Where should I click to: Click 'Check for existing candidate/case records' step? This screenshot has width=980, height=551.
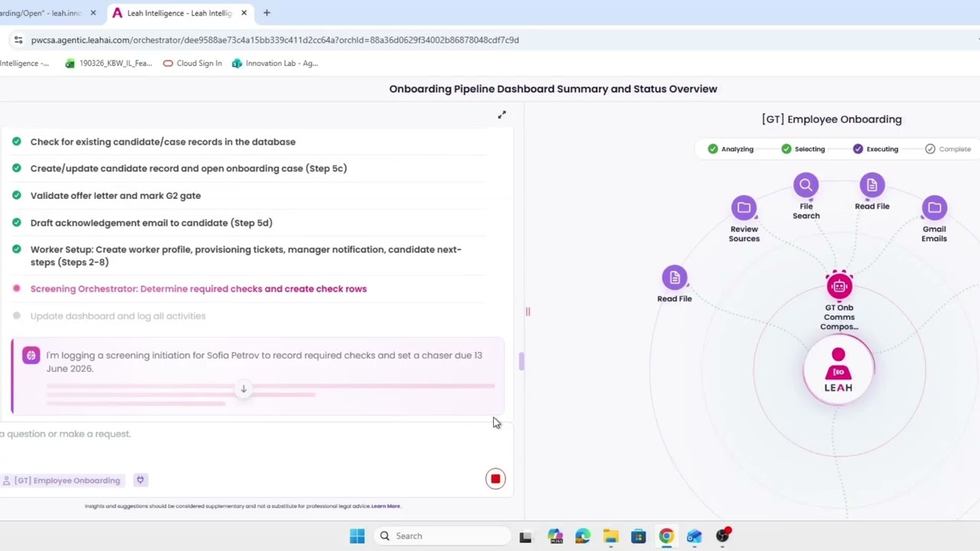[163, 142]
